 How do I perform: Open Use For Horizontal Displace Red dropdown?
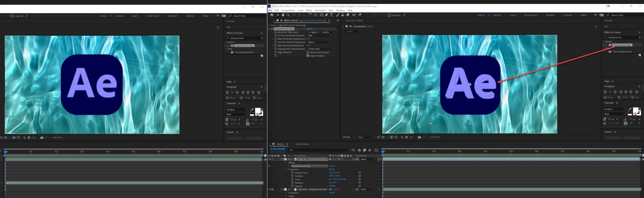point(319,35)
